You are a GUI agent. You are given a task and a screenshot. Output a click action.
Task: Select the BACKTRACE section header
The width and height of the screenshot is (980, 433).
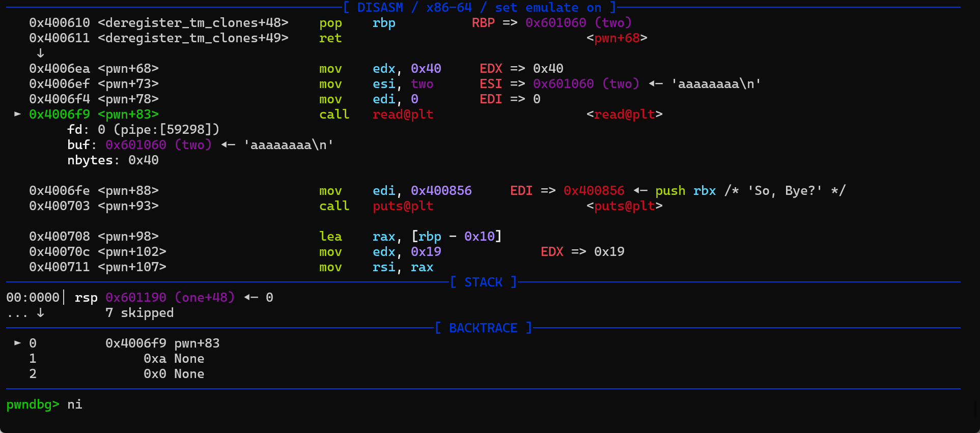click(483, 328)
